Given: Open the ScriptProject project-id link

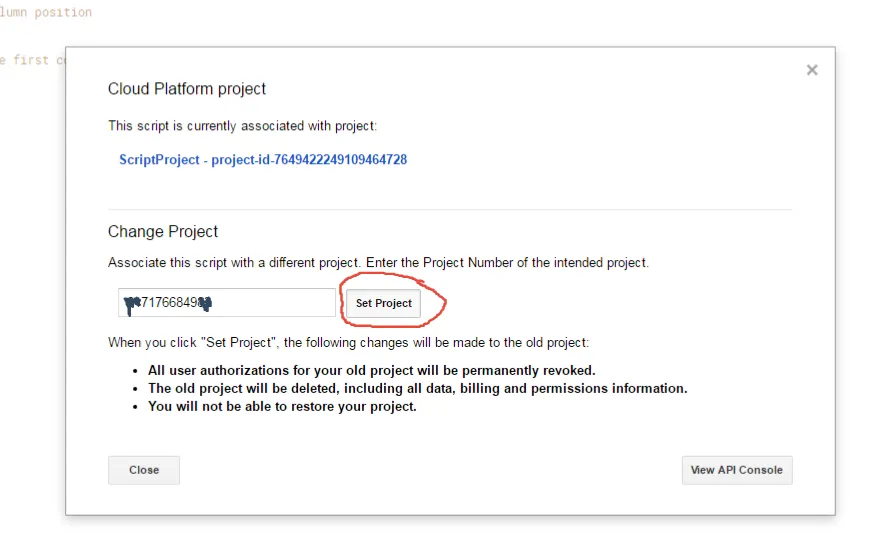Looking at the screenshot, I should pyautogui.click(x=263, y=160).
